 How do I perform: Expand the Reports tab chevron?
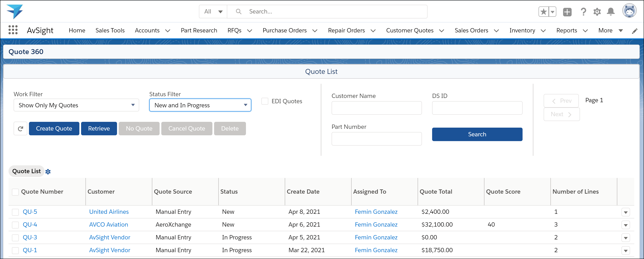585,31
